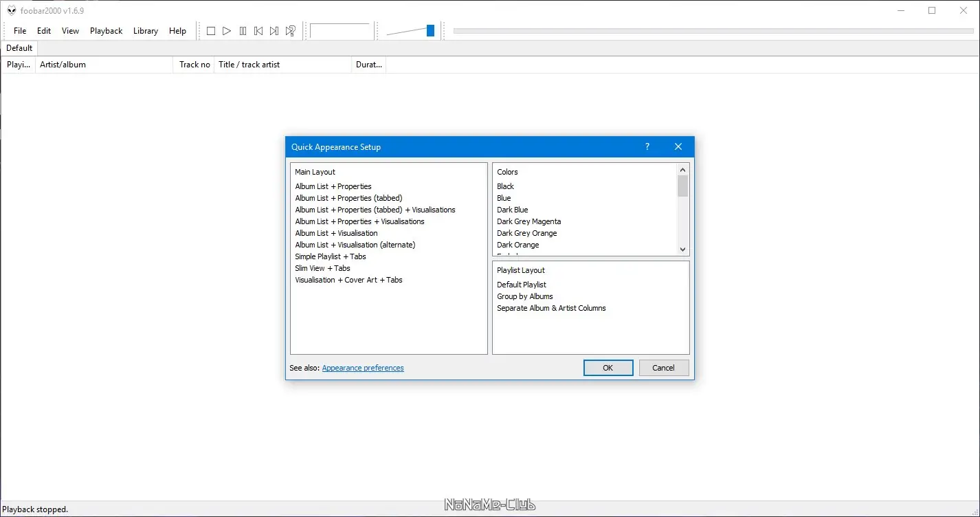Click the empty toolbar display box
980x517 pixels.
(x=340, y=31)
